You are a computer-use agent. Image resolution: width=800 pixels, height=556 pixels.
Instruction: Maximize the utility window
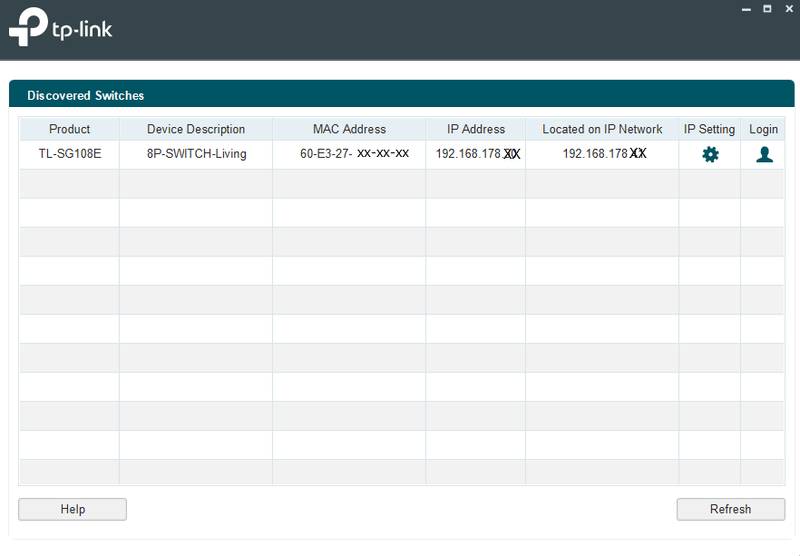click(767, 8)
